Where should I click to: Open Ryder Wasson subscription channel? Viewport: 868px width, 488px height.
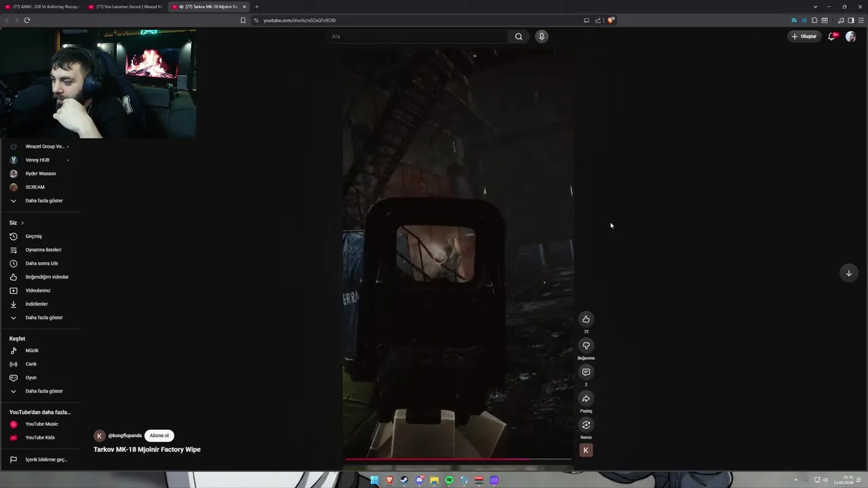[41, 174]
